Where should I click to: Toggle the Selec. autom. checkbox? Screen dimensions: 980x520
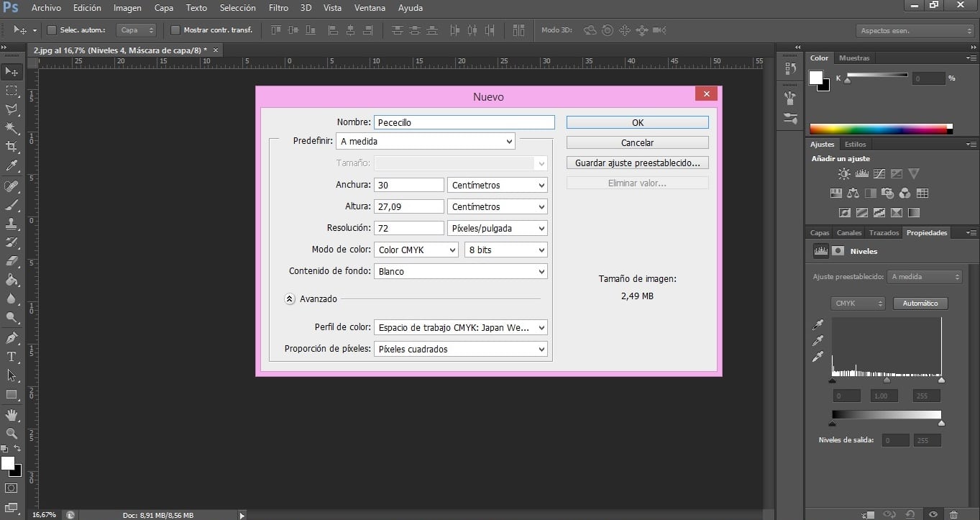[52, 30]
